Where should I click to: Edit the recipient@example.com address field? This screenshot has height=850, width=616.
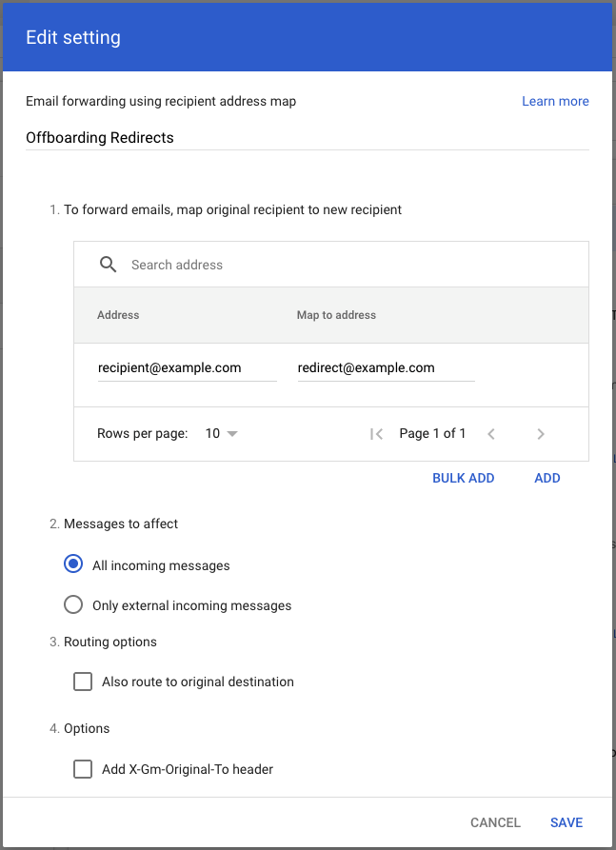coord(187,368)
